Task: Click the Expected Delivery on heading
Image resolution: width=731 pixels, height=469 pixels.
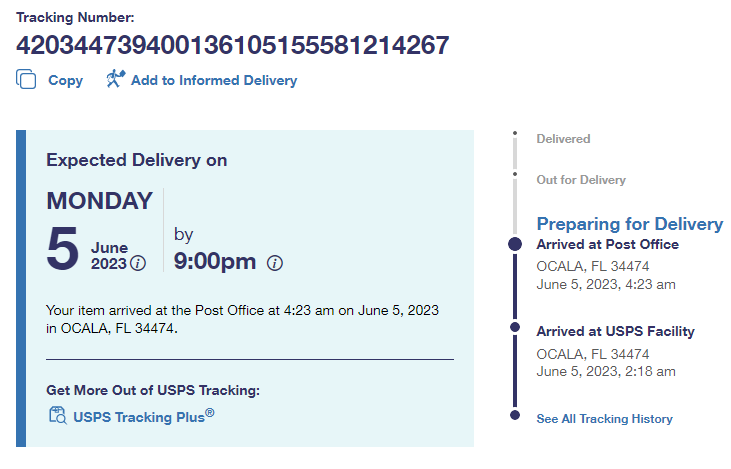Action: [137, 160]
